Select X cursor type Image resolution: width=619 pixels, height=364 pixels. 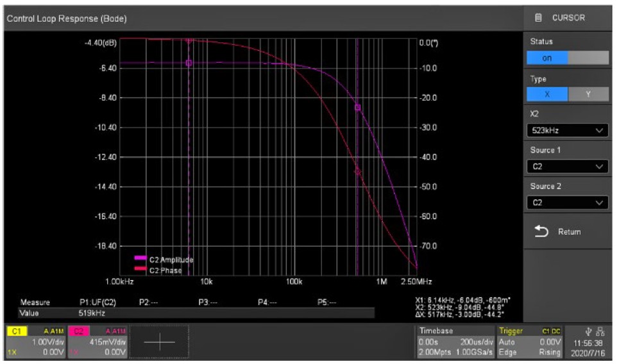point(547,95)
